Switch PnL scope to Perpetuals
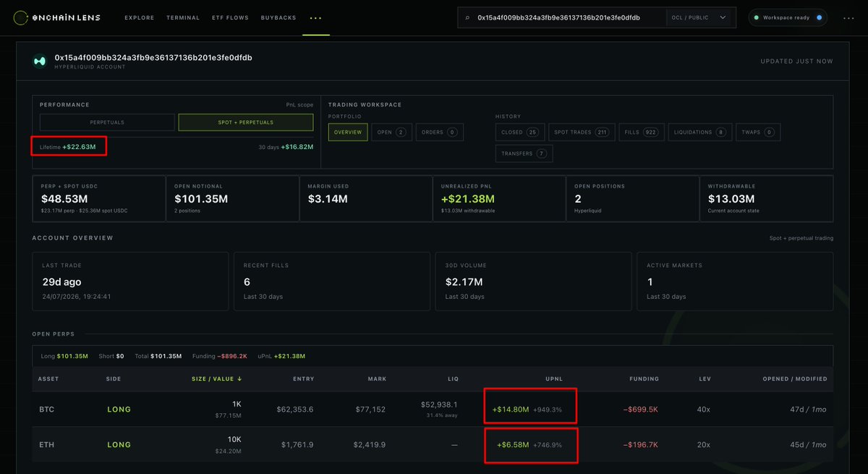 (107, 122)
